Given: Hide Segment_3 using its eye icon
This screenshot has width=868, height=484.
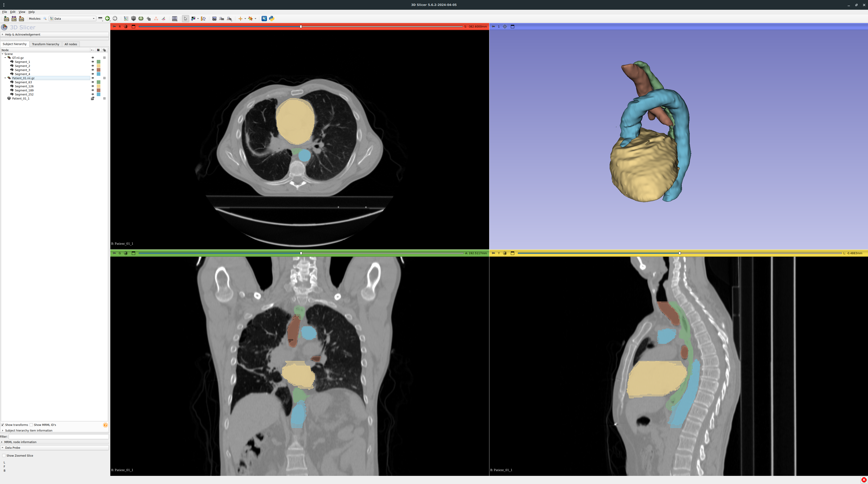Looking at the screenshot, I should point(93,70).
